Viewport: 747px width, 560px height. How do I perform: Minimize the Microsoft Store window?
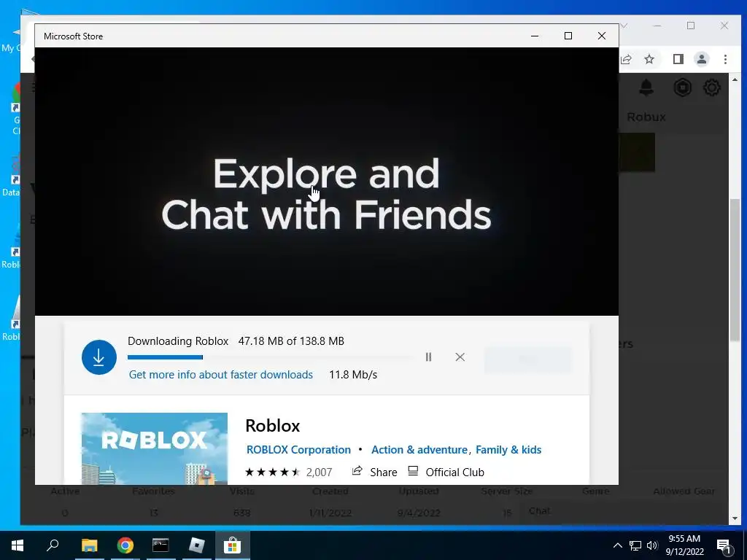535,36
